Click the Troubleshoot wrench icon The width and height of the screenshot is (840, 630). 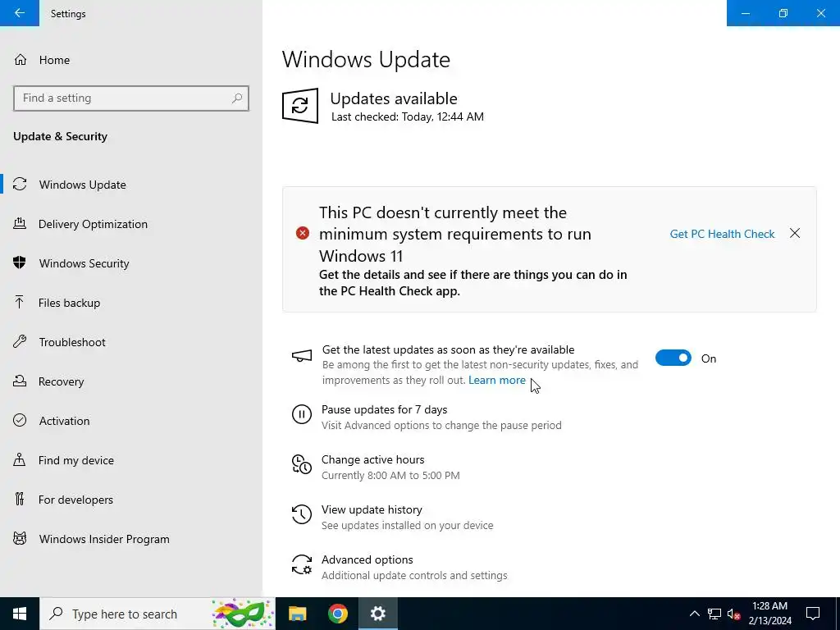[20, 342]
